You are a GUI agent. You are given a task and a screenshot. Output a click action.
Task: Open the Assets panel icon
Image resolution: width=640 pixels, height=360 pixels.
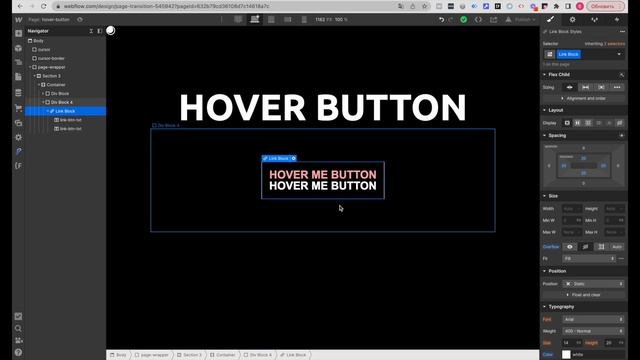pyautogui.click(x=19, y=123)
